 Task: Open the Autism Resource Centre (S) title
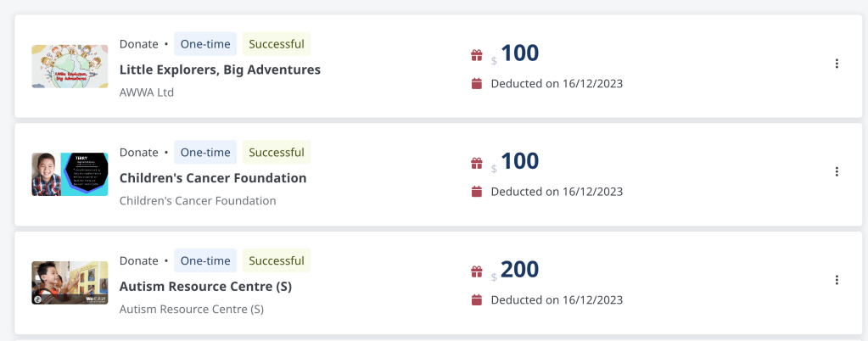[x=205, y=287]
